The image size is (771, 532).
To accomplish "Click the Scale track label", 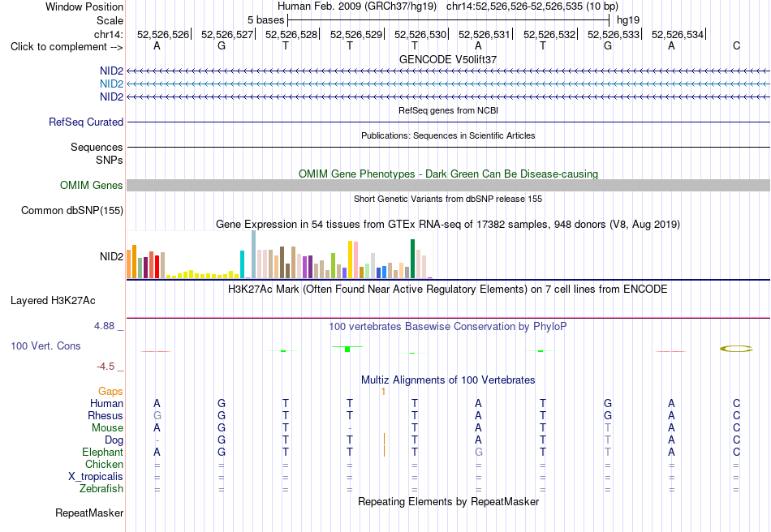I will pos(110,20).
